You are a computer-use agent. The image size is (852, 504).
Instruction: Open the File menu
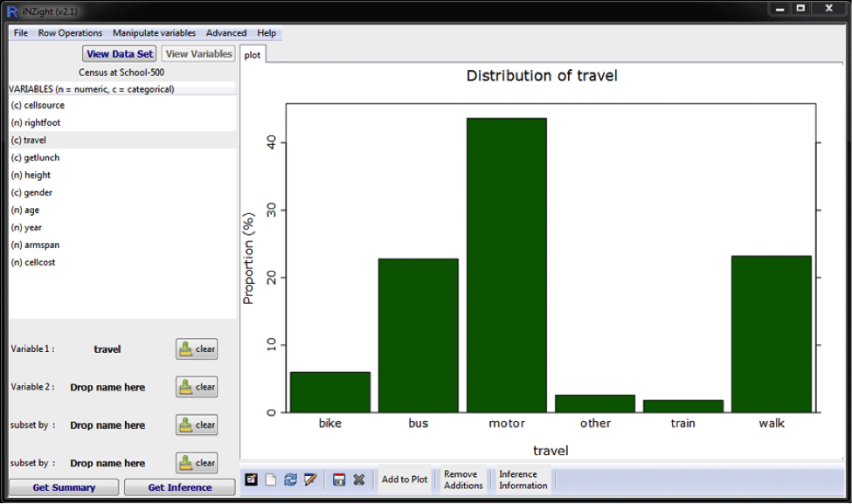pos(21,33)
